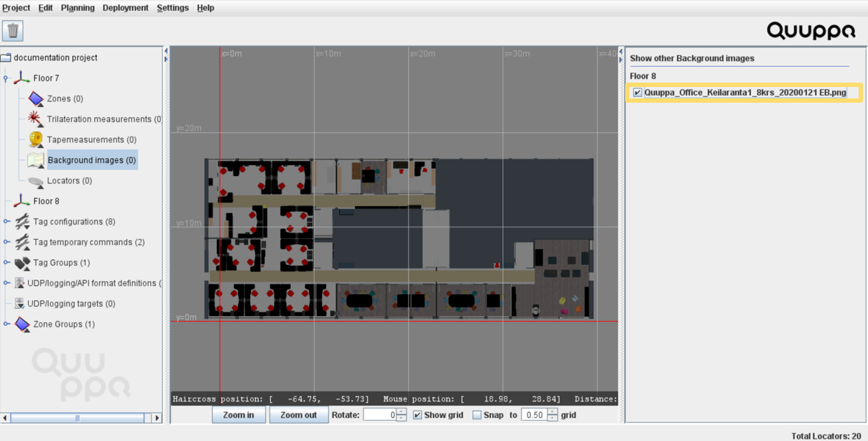Decrease the snap grid size stepper

click(x=553, y=418)
